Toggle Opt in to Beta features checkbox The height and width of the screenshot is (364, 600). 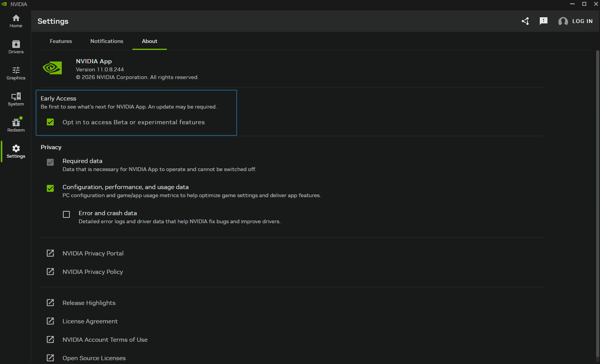(50, 122)
